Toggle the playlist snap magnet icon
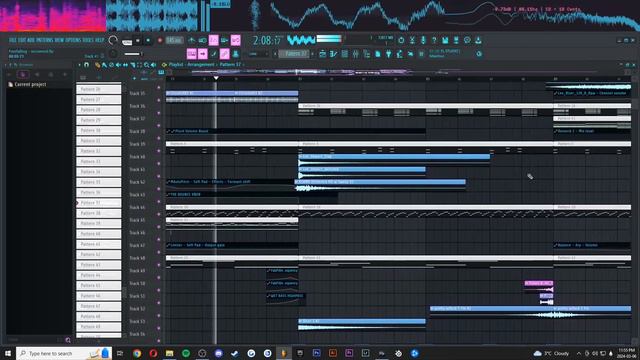This screenshot has width=640, height=360. [x=87, y=65]
